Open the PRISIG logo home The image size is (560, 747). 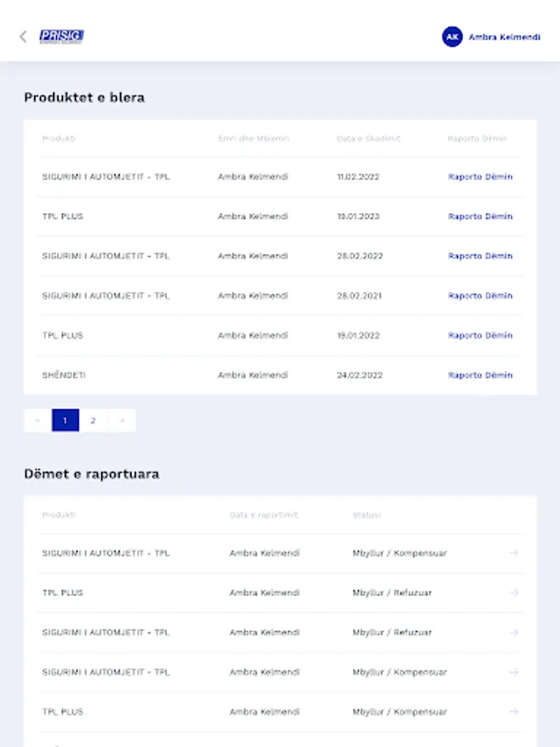[x=61, y=37]
